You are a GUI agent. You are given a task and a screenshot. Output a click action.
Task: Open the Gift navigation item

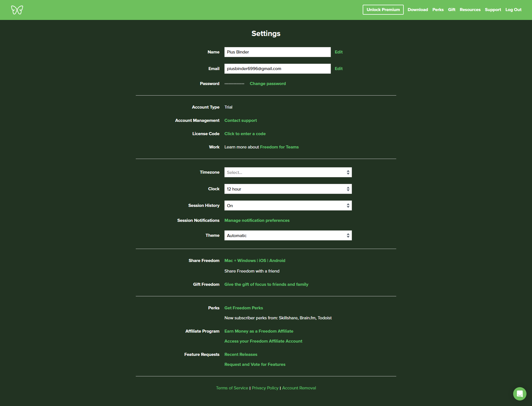pyautogui.click(x=452, y=10)
